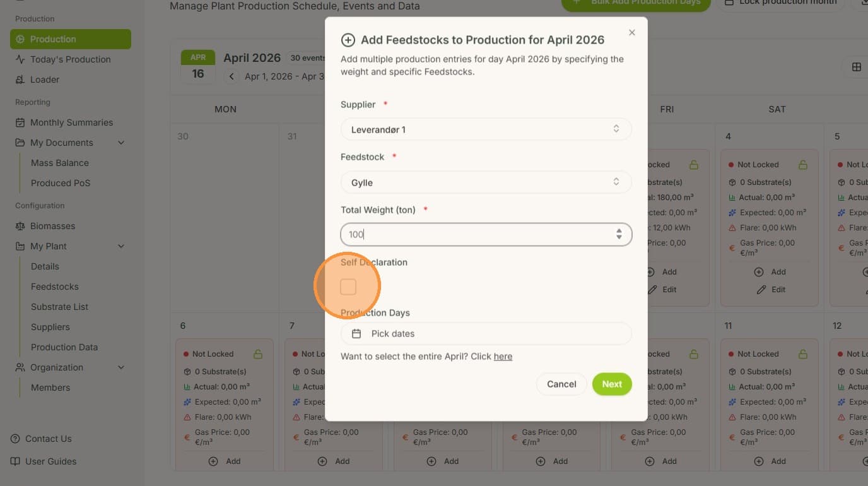Screen dimensions: 868x486
Task: Open the Supplier dropdown showing Leverandør 1
Action: [x=486, y=129]
